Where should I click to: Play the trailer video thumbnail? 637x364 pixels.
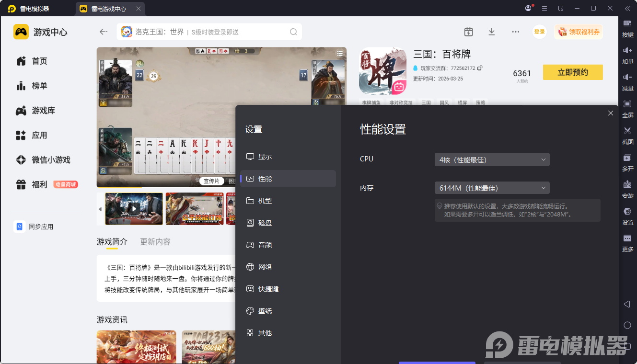(134, 209)
